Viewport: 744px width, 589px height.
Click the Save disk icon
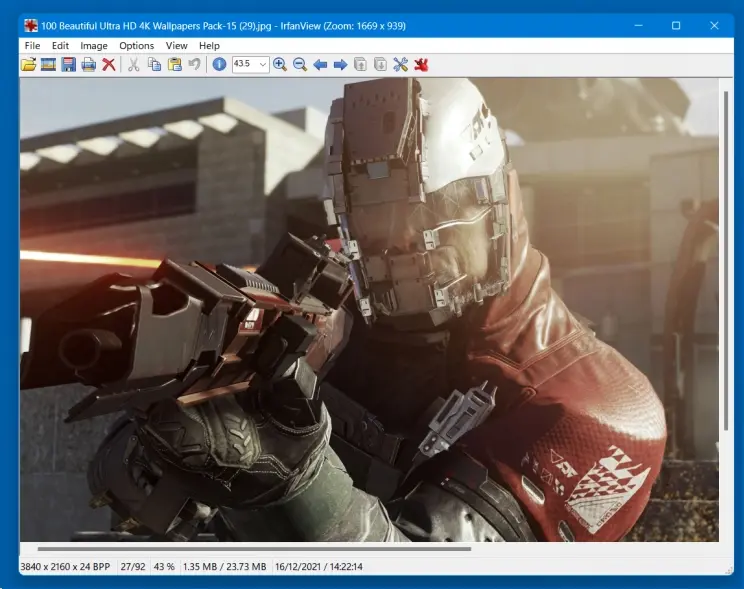click(69, 64)
